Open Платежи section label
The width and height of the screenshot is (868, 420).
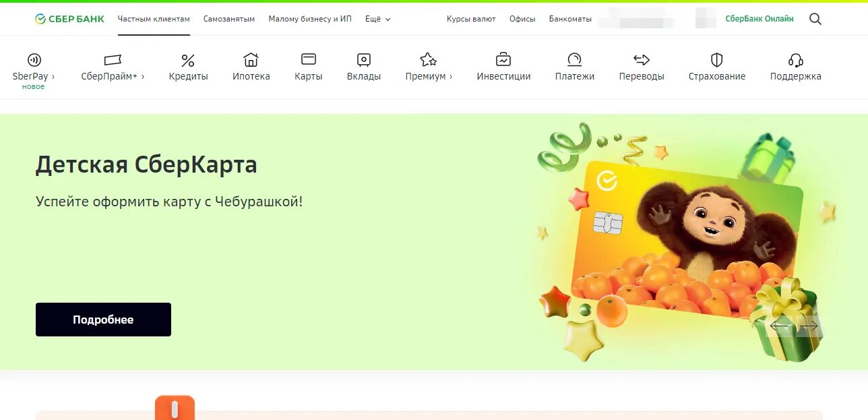point(575,76)
